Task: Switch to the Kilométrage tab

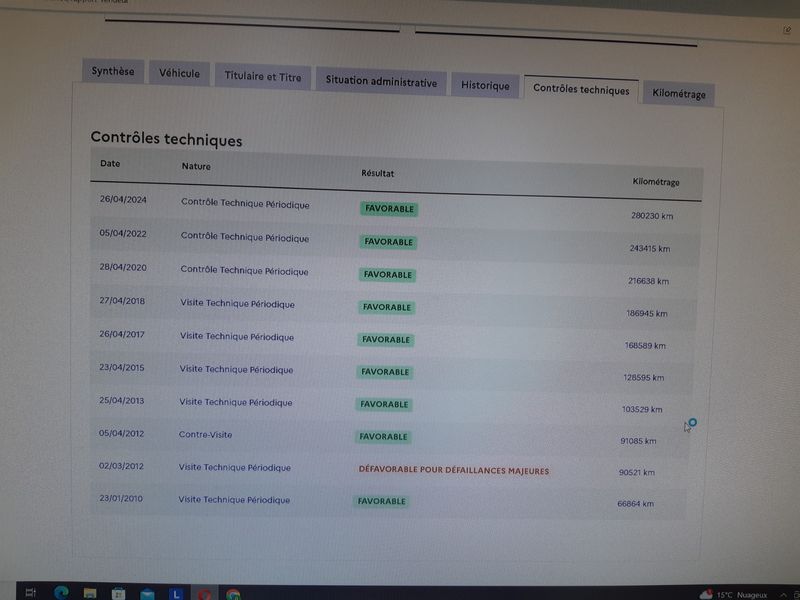Action: point(679,94)
